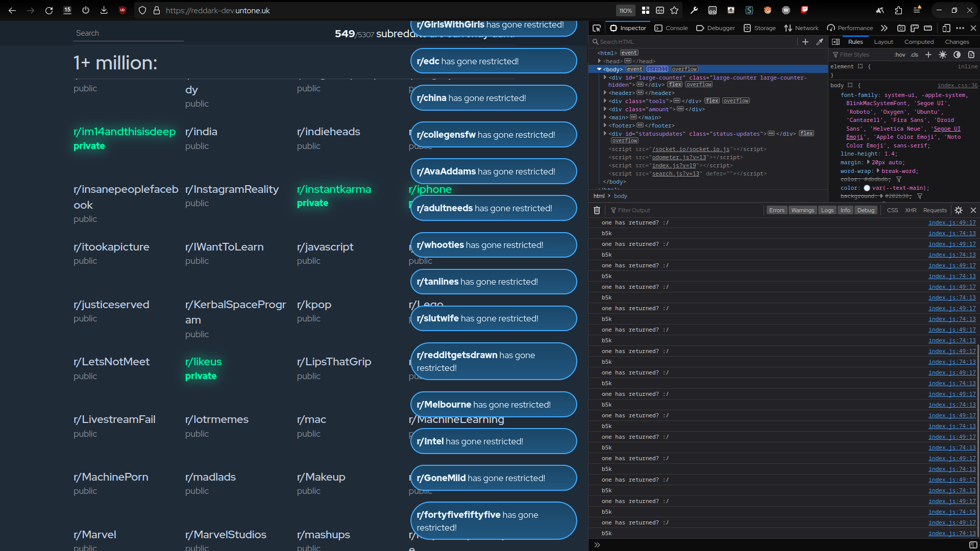Screen dimensions: 980x551
Task: Take a screenshot of the page
Action: (x=901, y=29)
